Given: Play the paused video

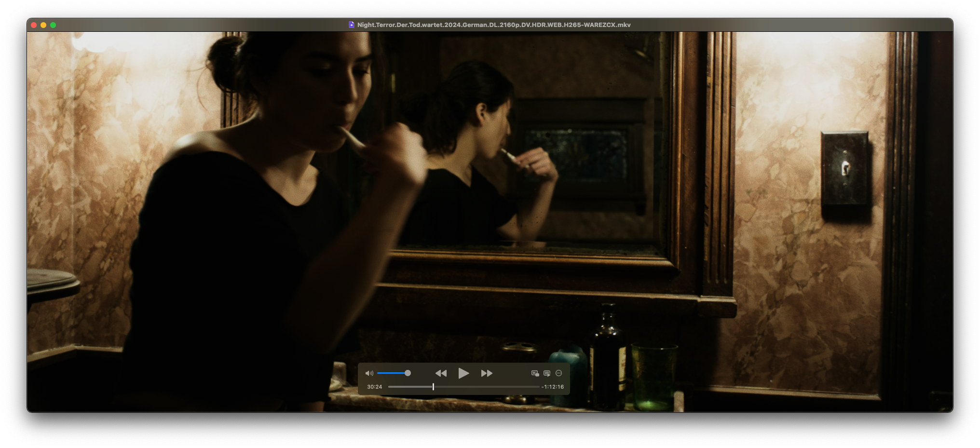Looking at the screenshot, I should click(x=463, y=373).
